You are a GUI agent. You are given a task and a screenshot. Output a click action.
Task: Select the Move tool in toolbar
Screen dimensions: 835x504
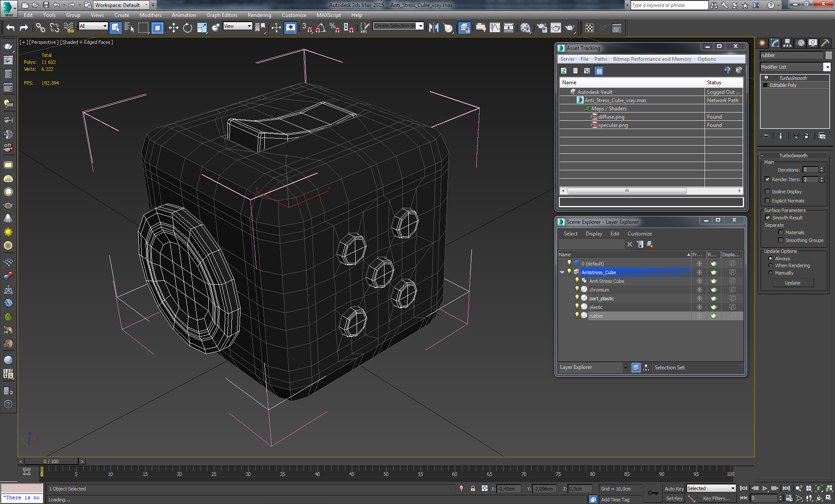point(173,28)
